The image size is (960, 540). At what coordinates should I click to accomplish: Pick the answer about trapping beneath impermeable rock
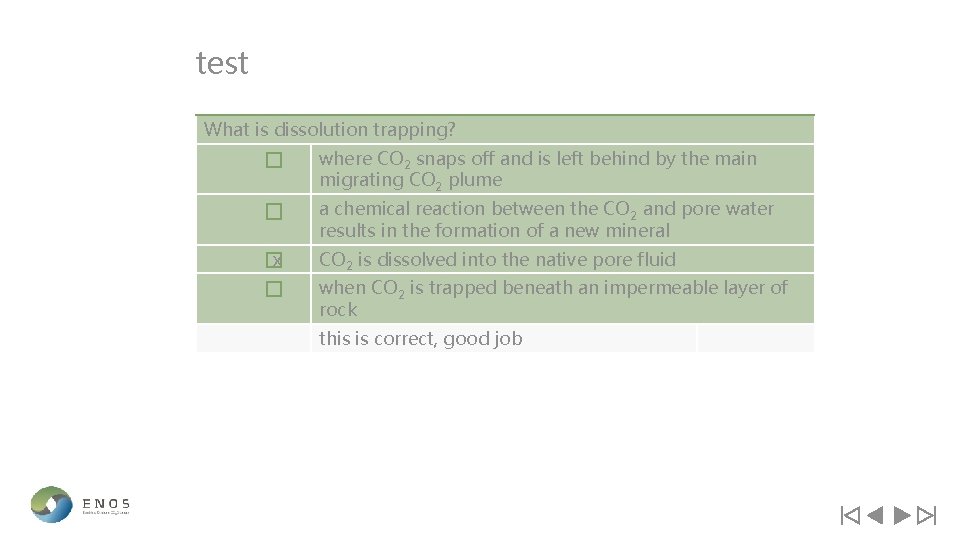552,298
